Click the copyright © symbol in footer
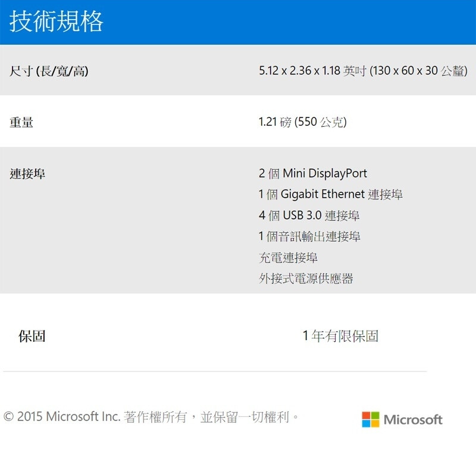Image resolution: width=476 pixels, height=449 pixels. pos(8,417)
